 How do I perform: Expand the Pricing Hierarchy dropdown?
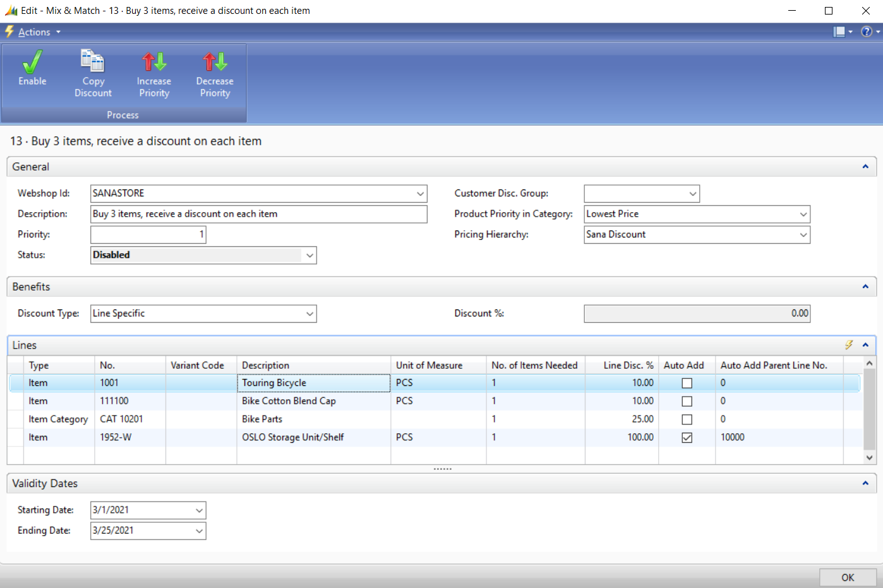[x=803, y=235]
